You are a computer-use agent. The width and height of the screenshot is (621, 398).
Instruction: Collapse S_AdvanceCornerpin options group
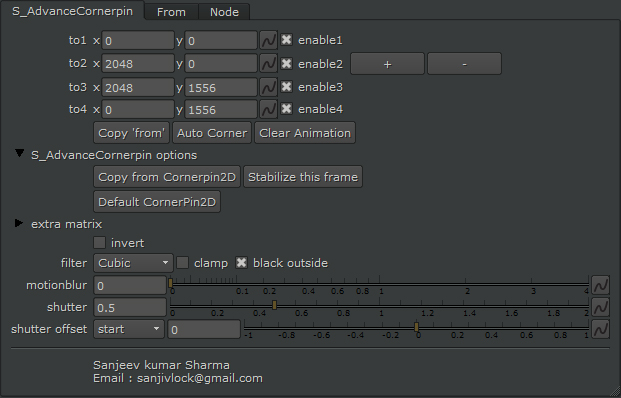pyautogui.click(x=19, y=154)
